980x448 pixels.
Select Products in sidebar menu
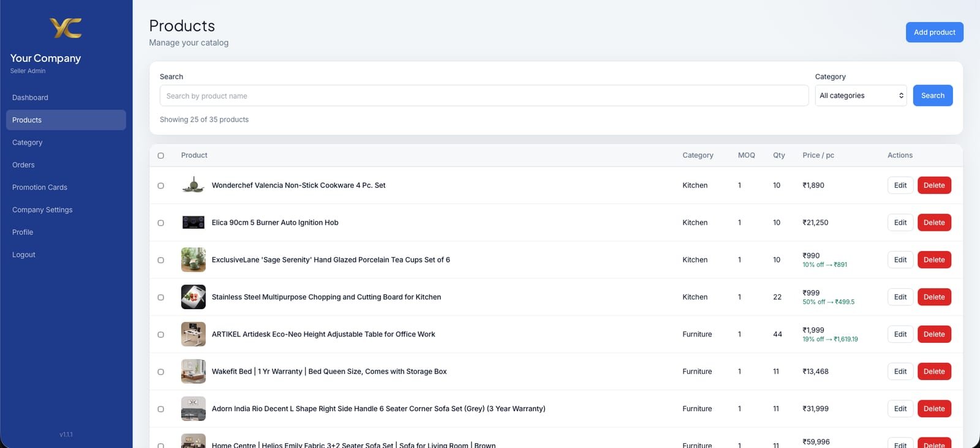click(66, 120)
